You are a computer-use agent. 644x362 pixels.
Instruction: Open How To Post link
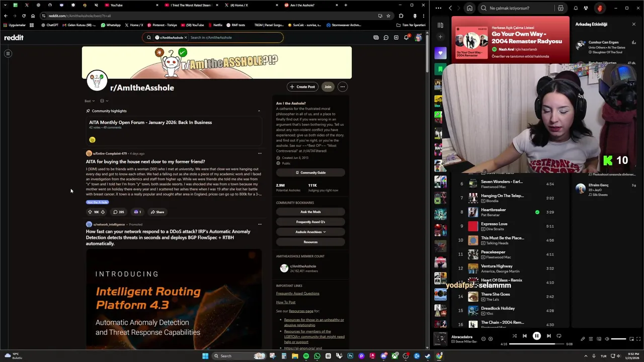coord(286,302)
